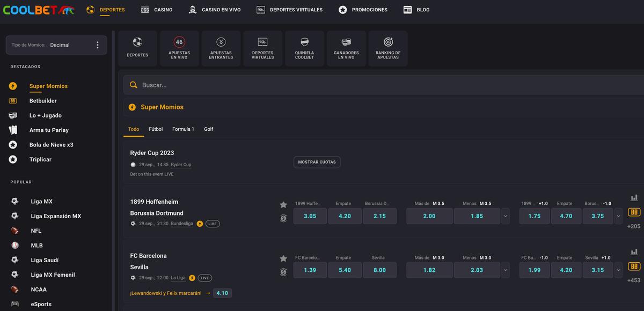Open Casino en Vivo in top navigation
This screenshot has height=311, width=644.
tap(215, 10)
